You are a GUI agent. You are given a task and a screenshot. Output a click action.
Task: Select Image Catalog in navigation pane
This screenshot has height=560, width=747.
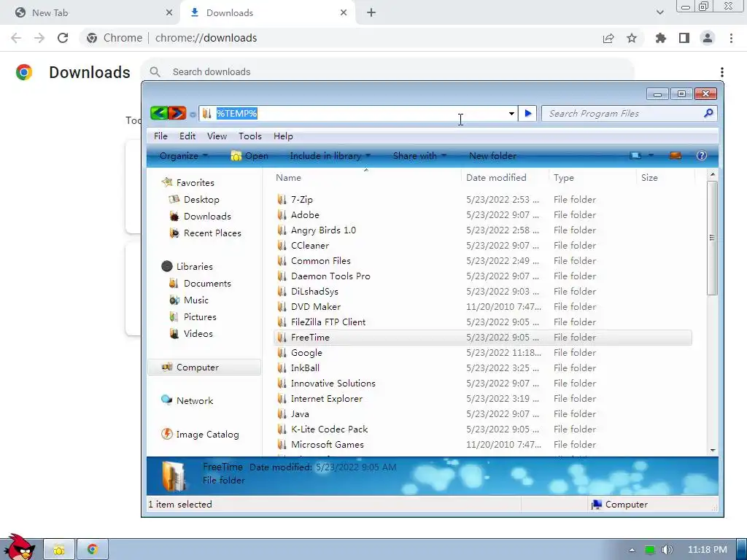(x=200, y=435)
